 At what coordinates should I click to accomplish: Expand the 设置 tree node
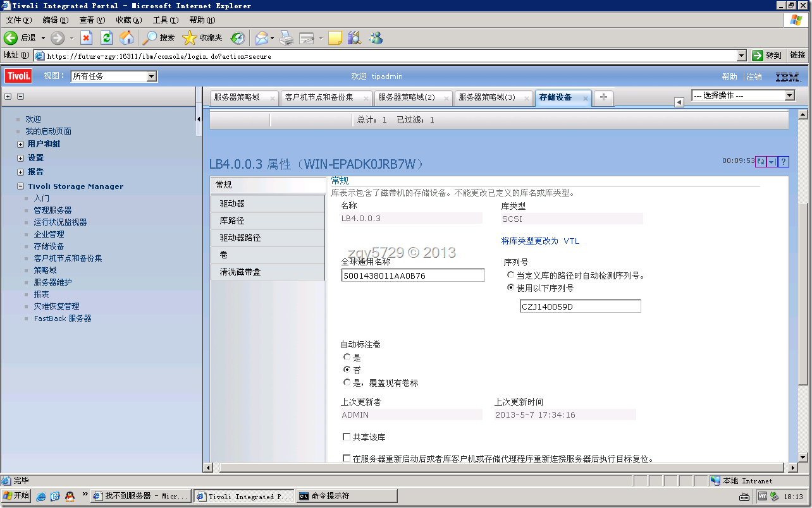pos(20,158)
